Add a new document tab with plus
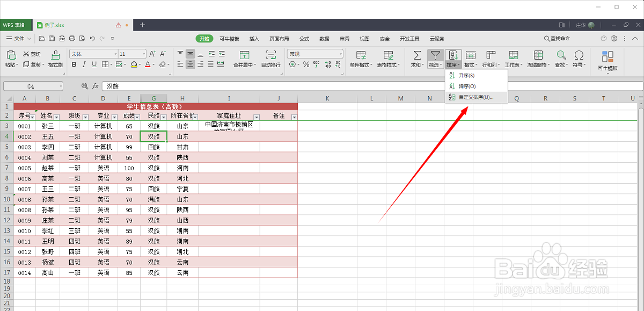Screen dimensions: 644x311 [142, 25]
